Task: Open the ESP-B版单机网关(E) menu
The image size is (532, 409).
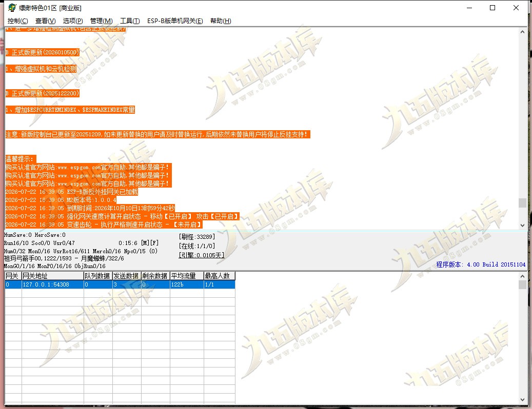Action: [175, 21]
